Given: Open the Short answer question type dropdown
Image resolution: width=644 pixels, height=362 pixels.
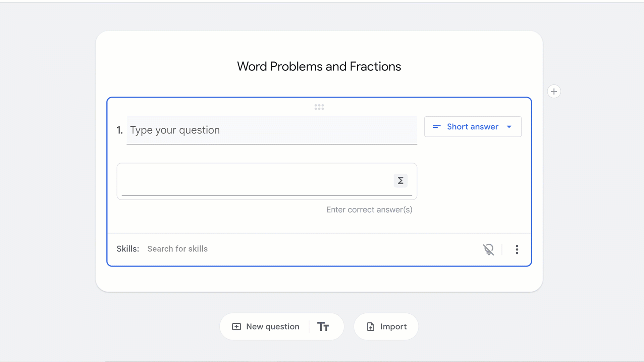Looking at the screenshot, I should (472, 127).
